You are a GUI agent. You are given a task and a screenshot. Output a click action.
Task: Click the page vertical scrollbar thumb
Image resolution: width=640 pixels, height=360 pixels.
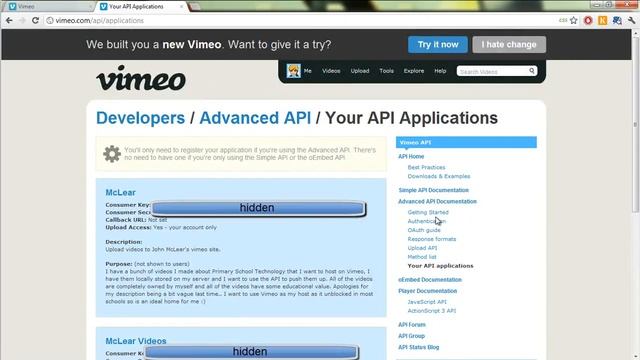(x=636, y=124)
